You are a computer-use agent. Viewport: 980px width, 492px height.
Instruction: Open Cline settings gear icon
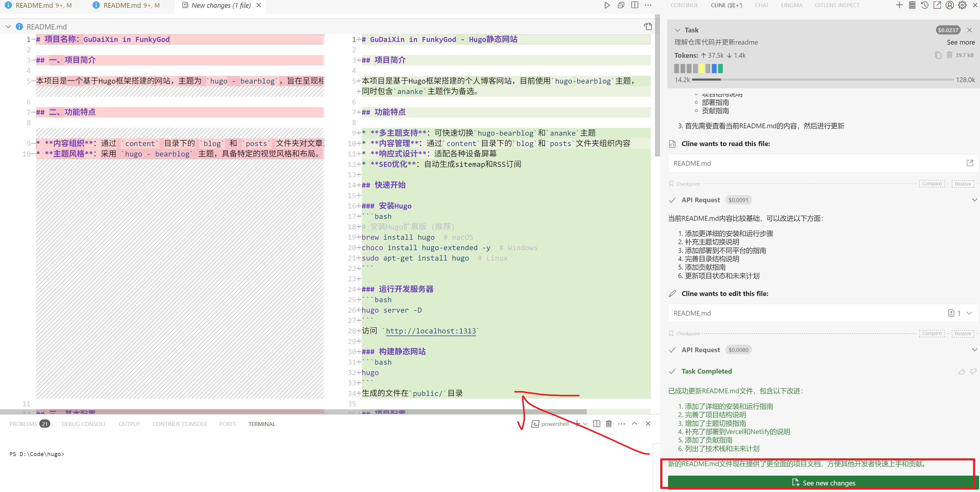[x=962, y=5]
